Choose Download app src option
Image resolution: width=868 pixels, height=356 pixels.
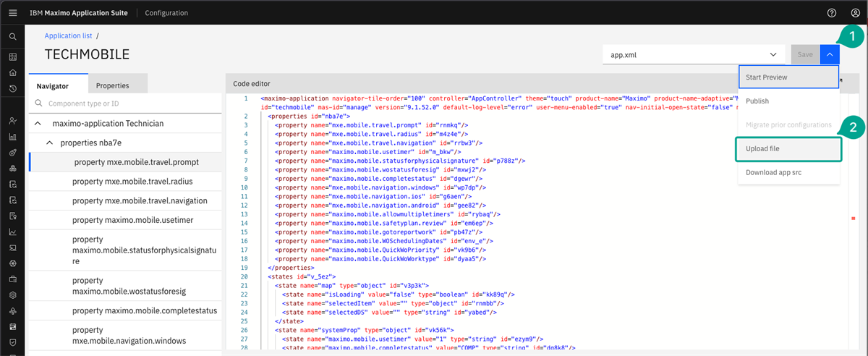[789, 172]
